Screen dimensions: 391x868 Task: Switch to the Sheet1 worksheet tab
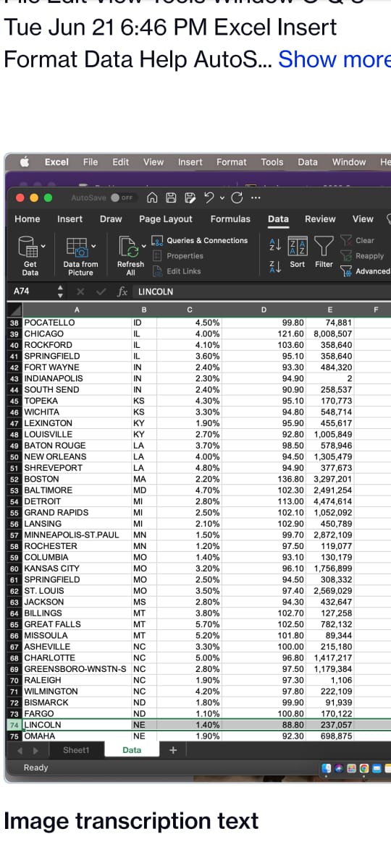point(76,750)
